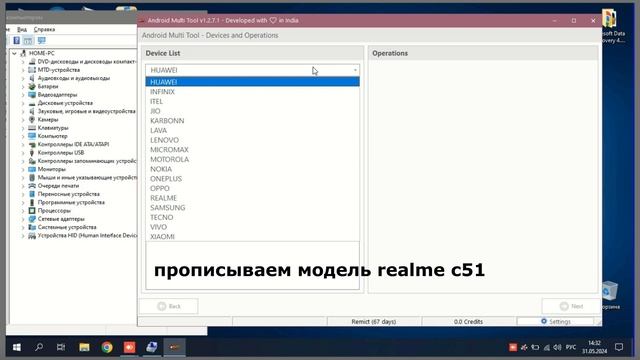Expand Клавиатуры node
The height and width of the screenshot is (360, 640).
click(x=23, y=128)
